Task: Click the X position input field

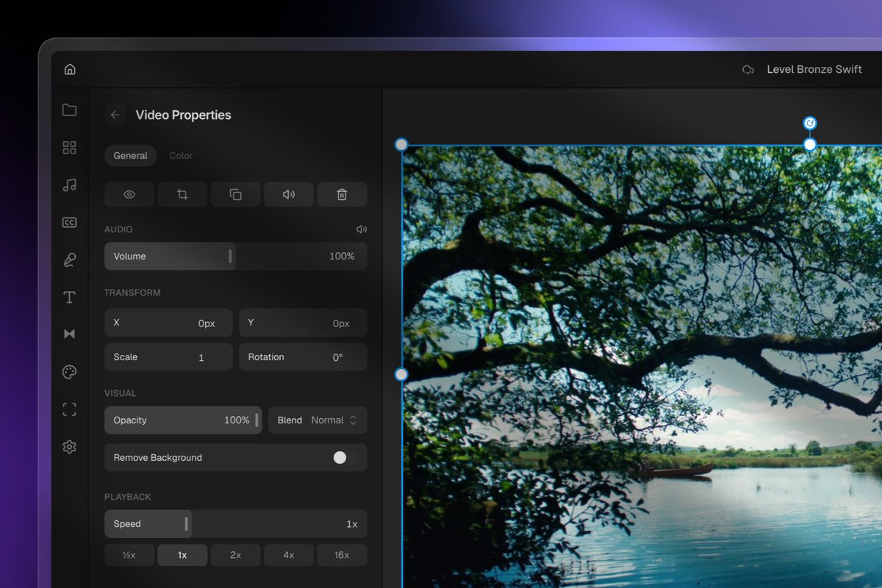Action: pos(168,323)
